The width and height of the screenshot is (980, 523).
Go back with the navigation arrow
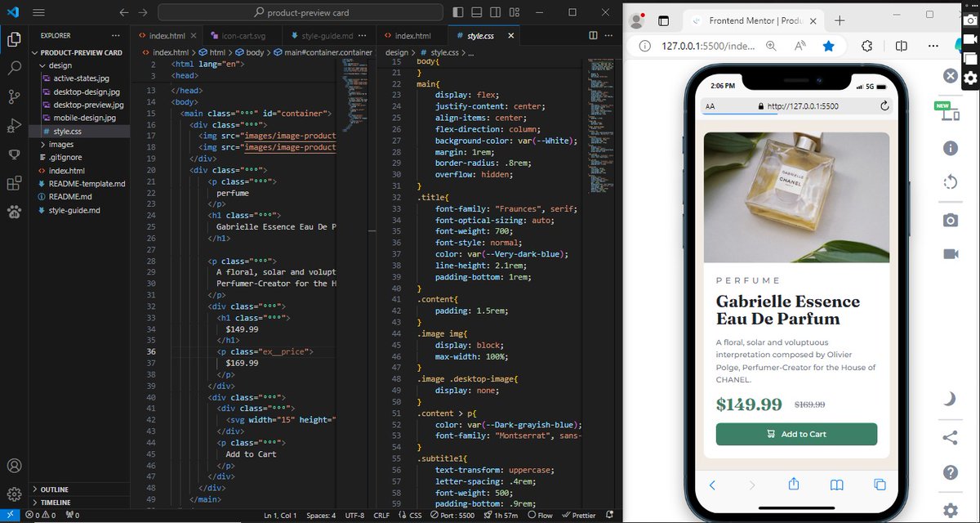(x=123, y=12)
